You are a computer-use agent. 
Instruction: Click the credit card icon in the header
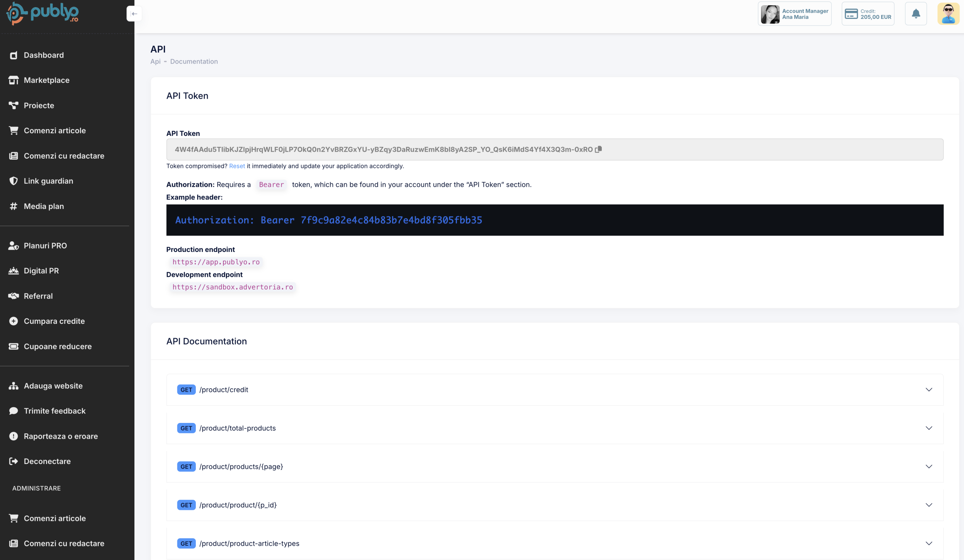(851, 14)
